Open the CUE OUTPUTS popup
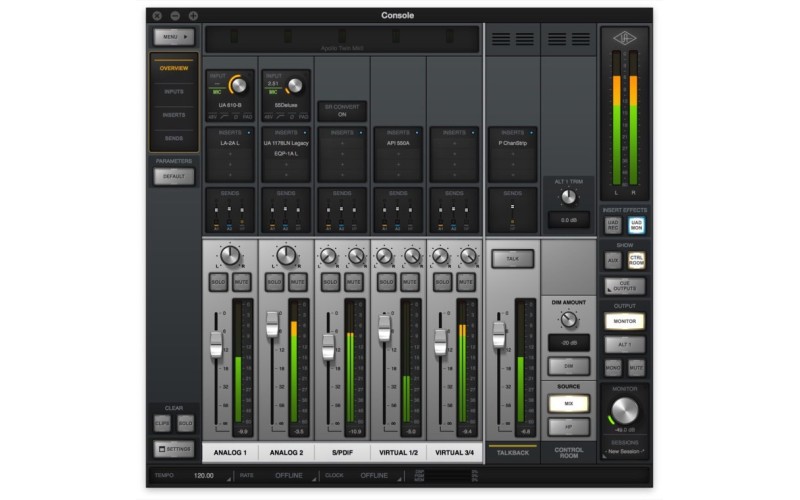Image resolution: width=800 pixels, height=500 pixels. click(624, 286)
